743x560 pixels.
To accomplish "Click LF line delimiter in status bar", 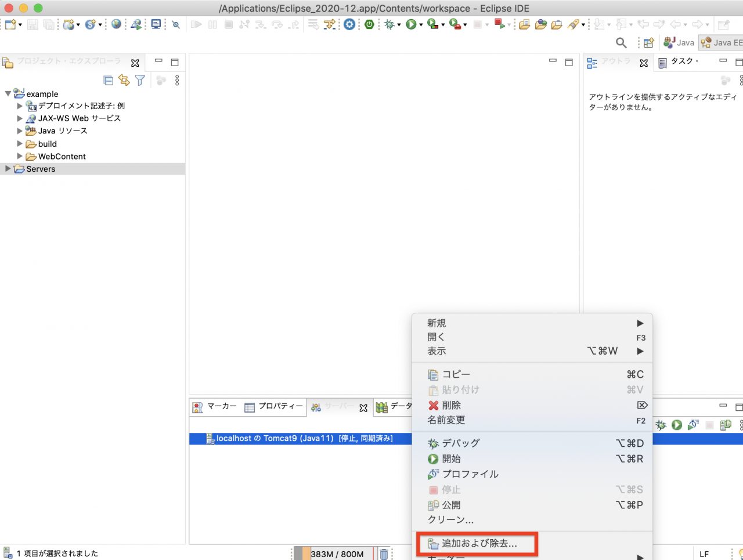I will pos(704,554).
